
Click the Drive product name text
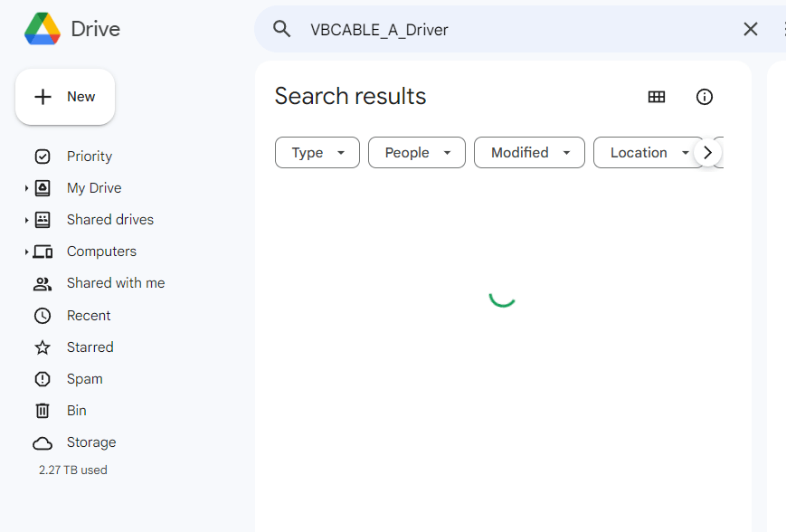click(x=96, y=29)
